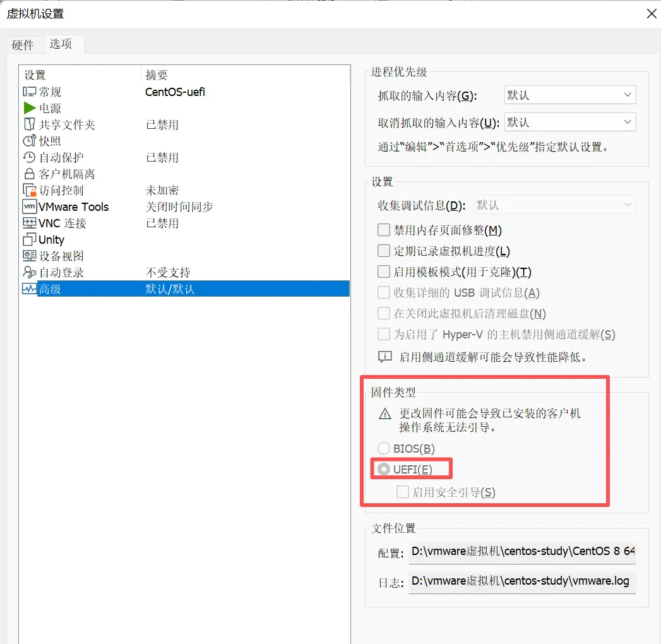Toggle 收集详细的 USB 调试信息(A) checkbox
The width and height of the screenshot is (661, 644).
tap(384, 292)
